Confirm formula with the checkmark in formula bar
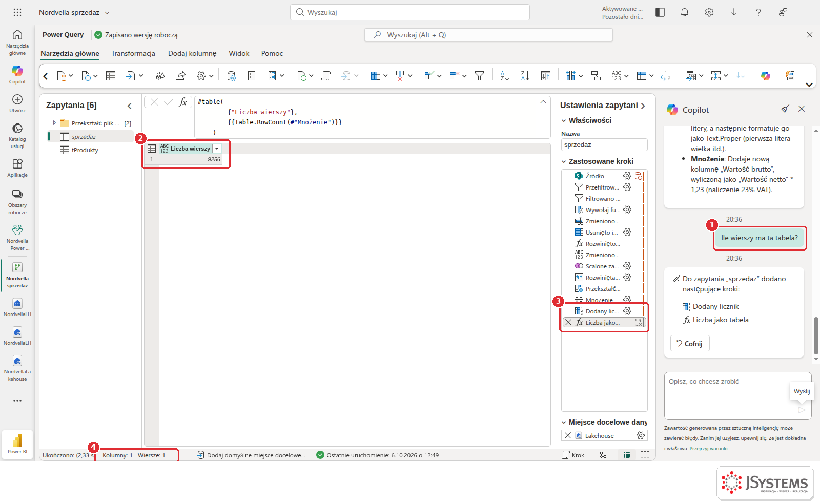Image resolution: width=820 pixels, height=504 pixels. pos(169,102)
